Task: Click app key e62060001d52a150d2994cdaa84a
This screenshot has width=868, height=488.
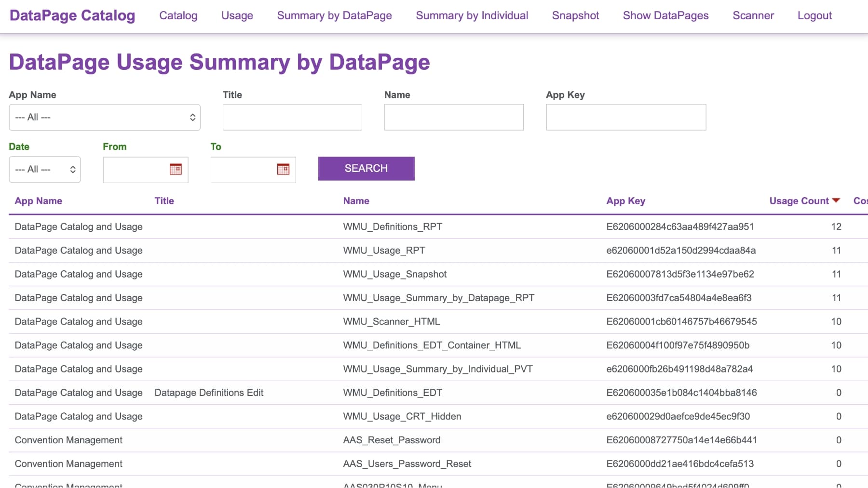Action: tap(681, 251)
